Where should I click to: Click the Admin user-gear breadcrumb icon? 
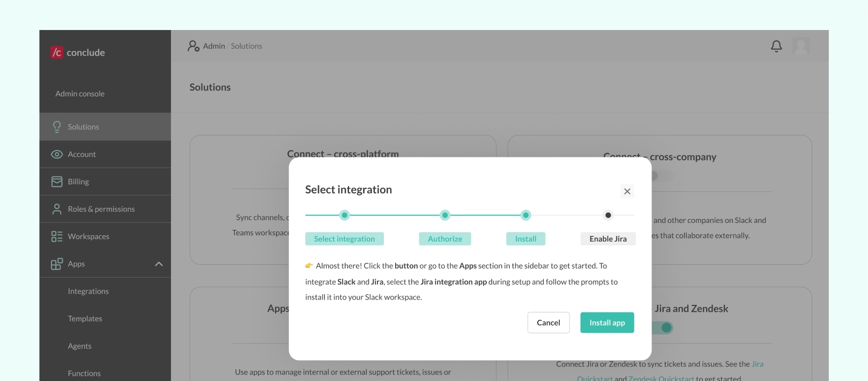[193, 46]
